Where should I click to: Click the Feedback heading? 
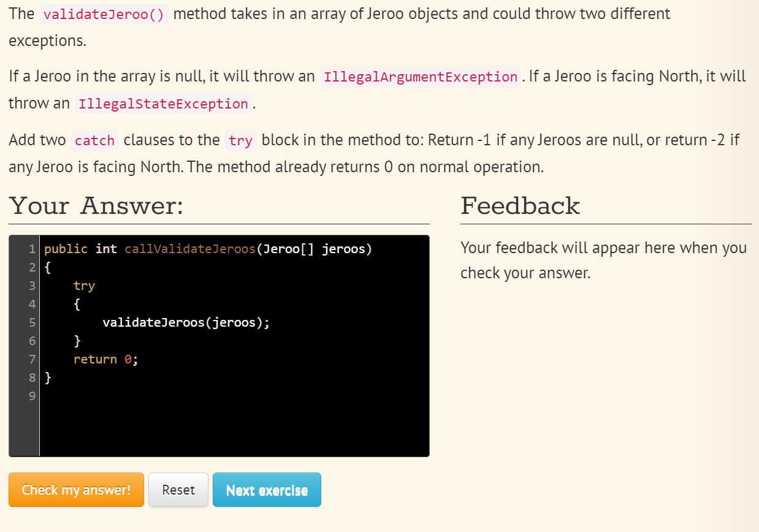[x=520, y=206]
